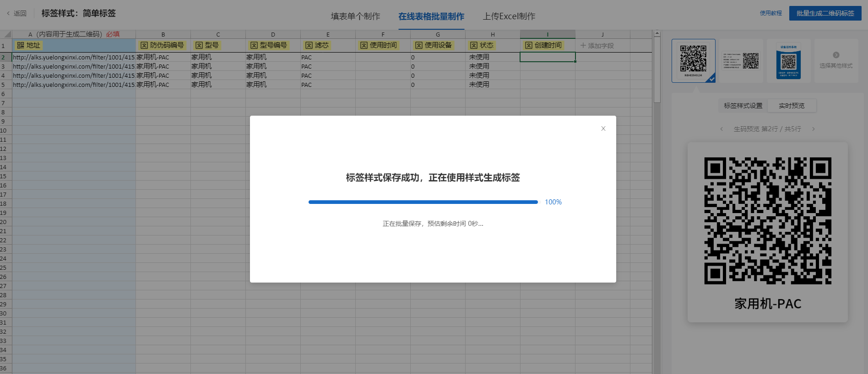Switch to 标签样式设置 tab
This screenshot has width=868, height=374.
tap(743, 106)
